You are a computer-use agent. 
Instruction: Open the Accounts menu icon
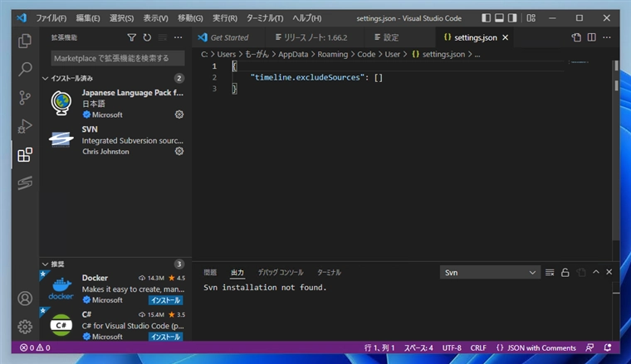click(x=25, y=298)
